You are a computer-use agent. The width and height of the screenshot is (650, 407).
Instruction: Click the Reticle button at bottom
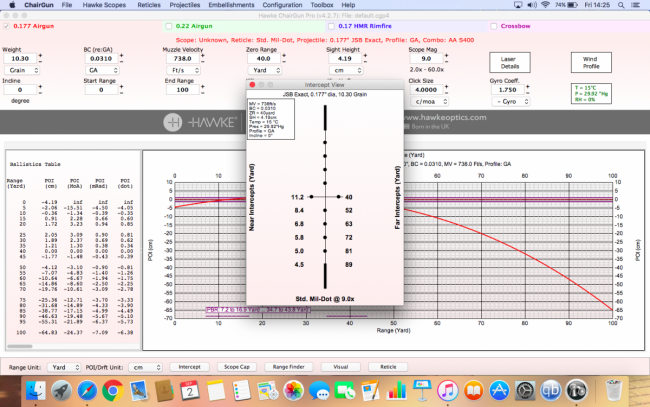[x=388, y=367]
